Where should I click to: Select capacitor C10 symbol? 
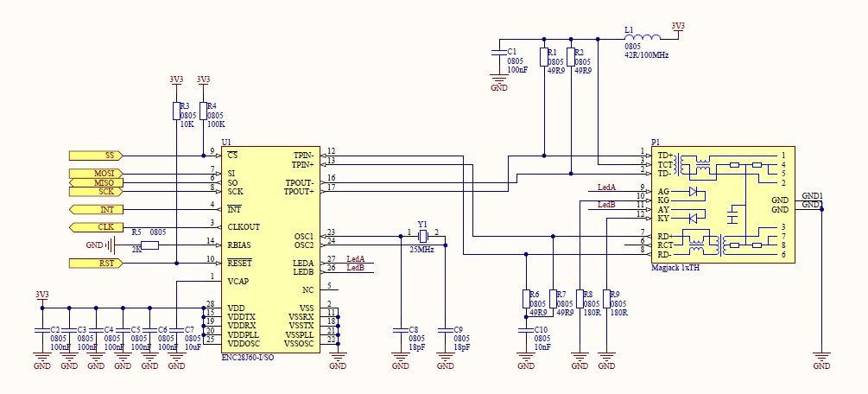click(x=526, y=330)
